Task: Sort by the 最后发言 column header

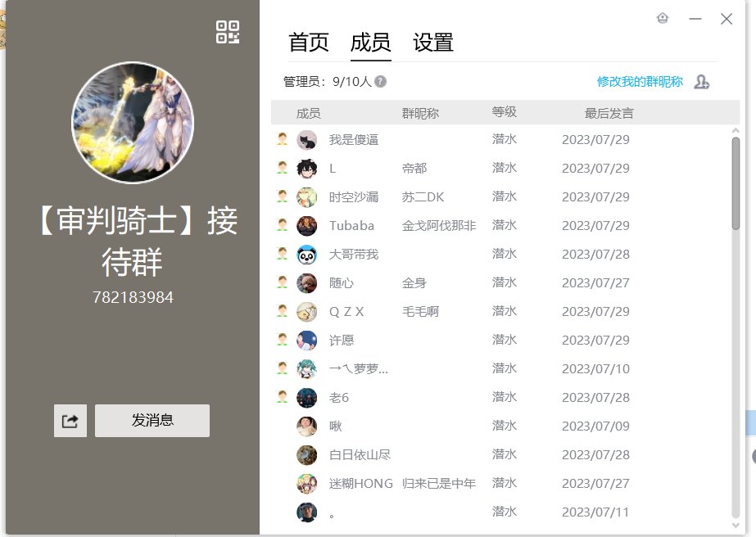Action: pyautogui.click(x=609, y=113)
